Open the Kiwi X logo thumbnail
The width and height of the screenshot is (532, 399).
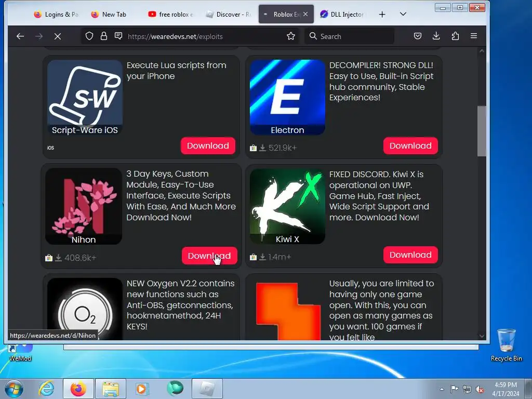click(287, 206)
